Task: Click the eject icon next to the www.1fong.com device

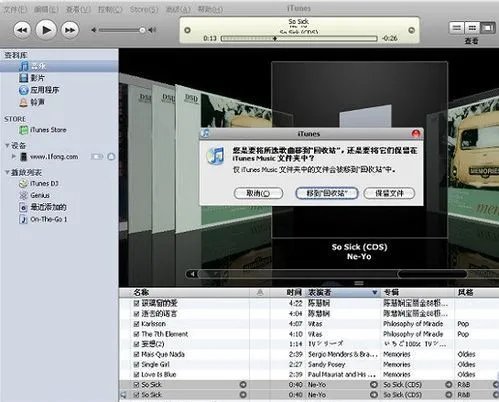Action: (112, 157)
